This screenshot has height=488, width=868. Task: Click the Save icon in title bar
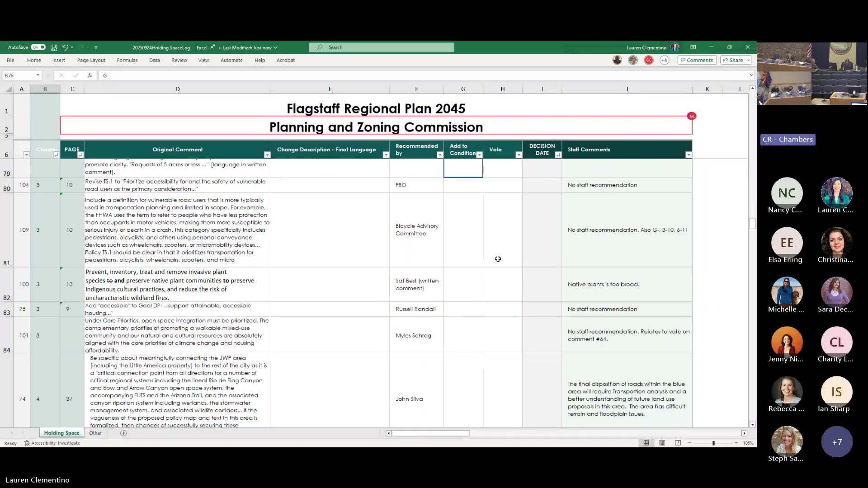click(x=54, y=47)
